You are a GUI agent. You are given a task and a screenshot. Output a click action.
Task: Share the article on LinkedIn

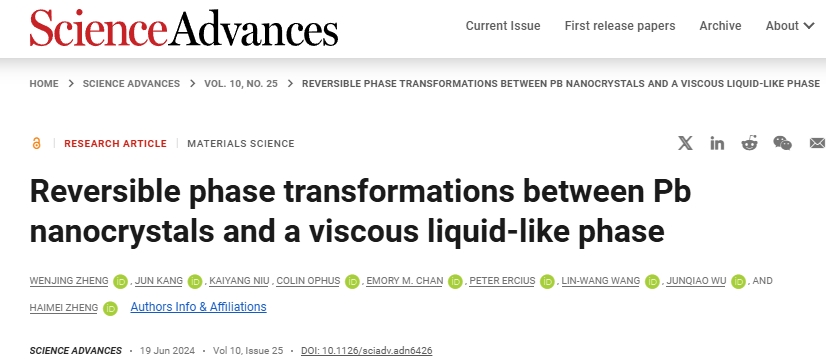coord(717,143)
